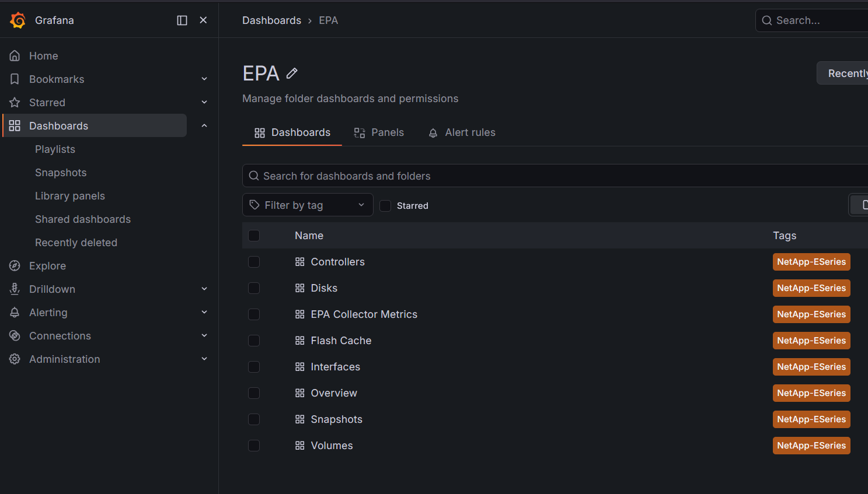The height and width of the screenshot is (494, 868).
Task: Collapse the Dashboards section chevron
Action: [x=204, y=125]
